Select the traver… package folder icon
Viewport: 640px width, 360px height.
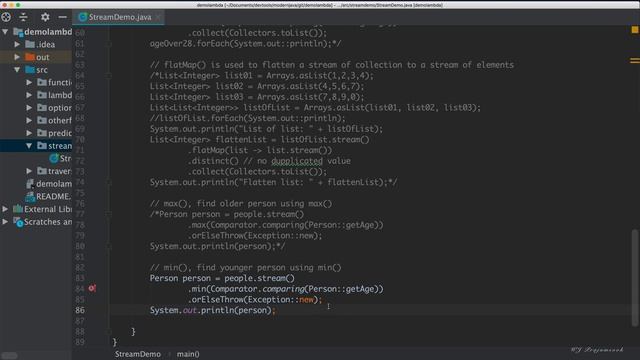tap(42, 171)
